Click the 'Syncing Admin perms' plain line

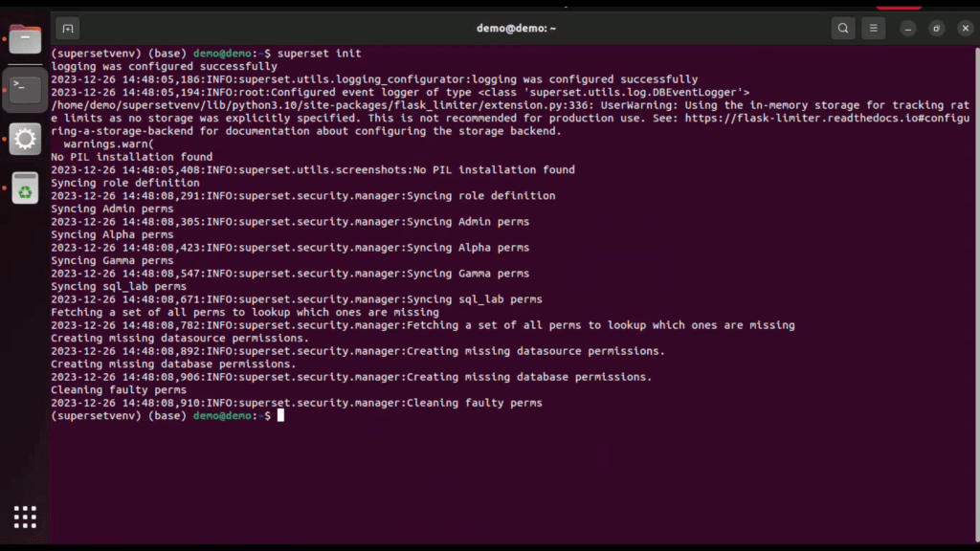(x=112, y=209)
